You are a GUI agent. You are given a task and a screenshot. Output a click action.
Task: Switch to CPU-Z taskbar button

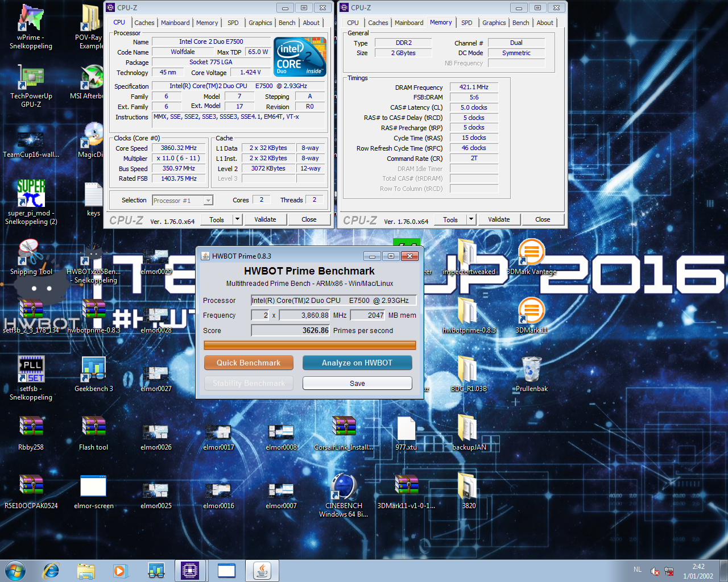tap(189, 571)
